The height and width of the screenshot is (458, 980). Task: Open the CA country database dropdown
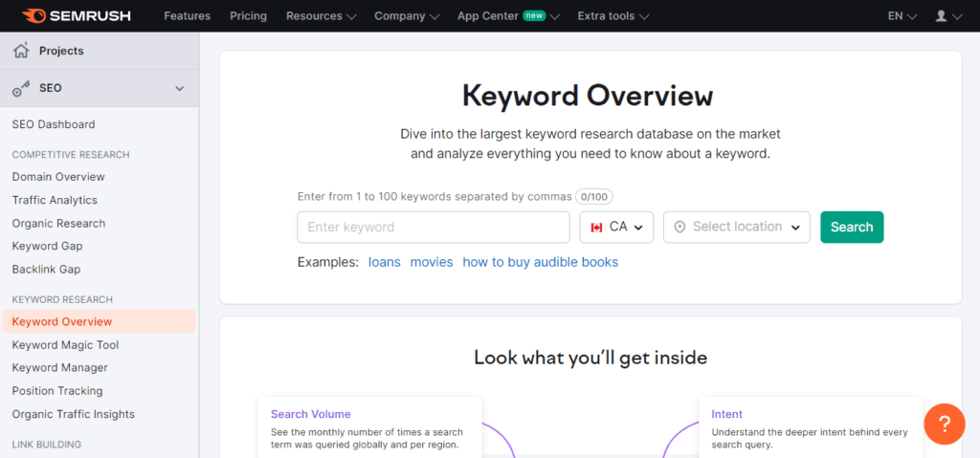click(x=616, y=227)
